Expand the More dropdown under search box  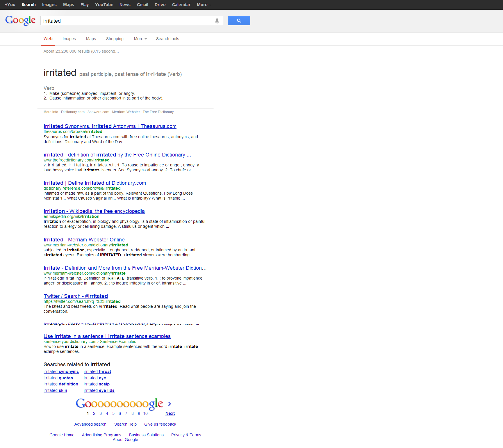tap(140, 39)
